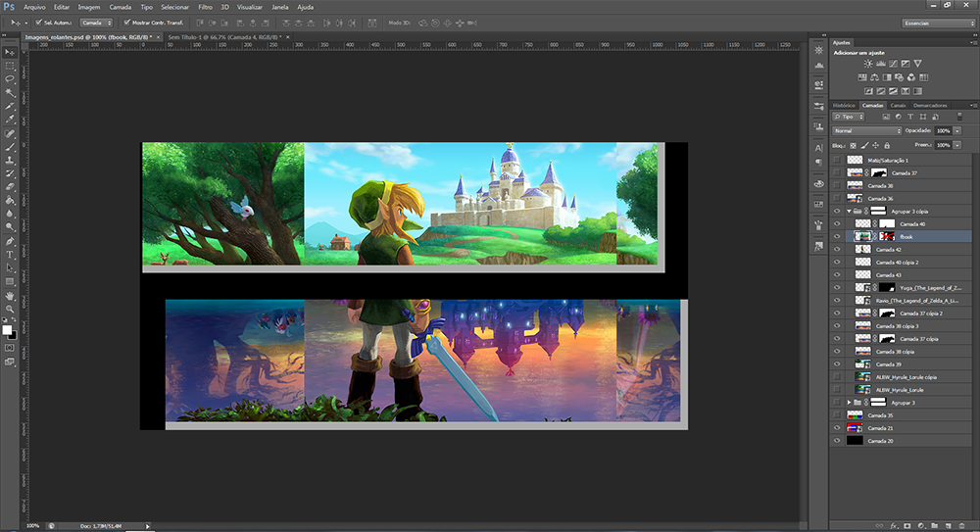This screenshot has height=532, width=980.
Task: Create a new layer group folder
Action: (x=934, y=526)
